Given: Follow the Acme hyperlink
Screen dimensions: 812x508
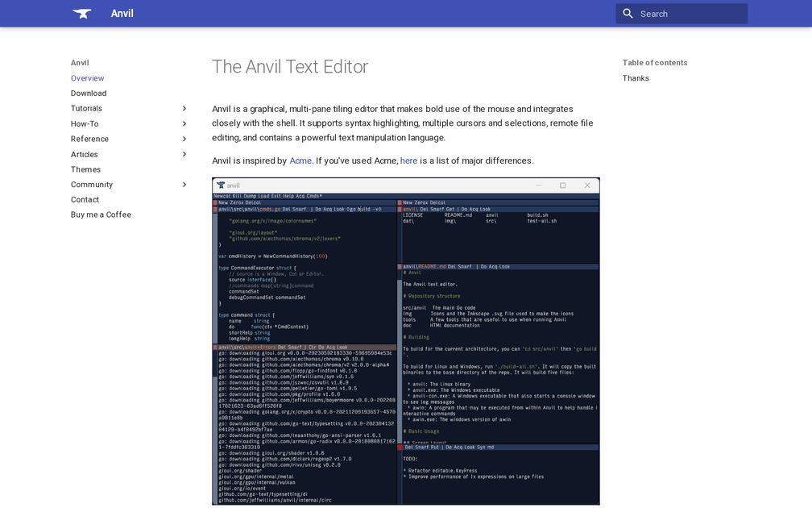Looking at the screenshot, I should pyautogui.click(x=300, y=160).
